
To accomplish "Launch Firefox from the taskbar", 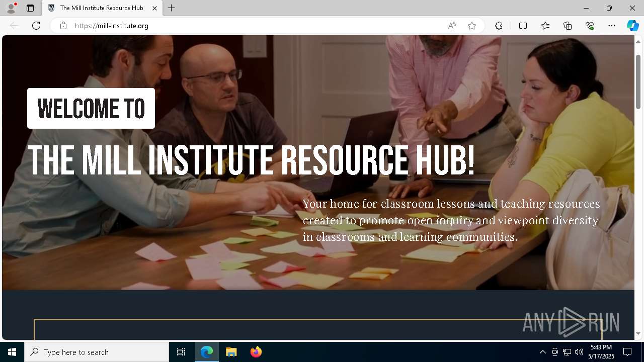I will (256, 352).
